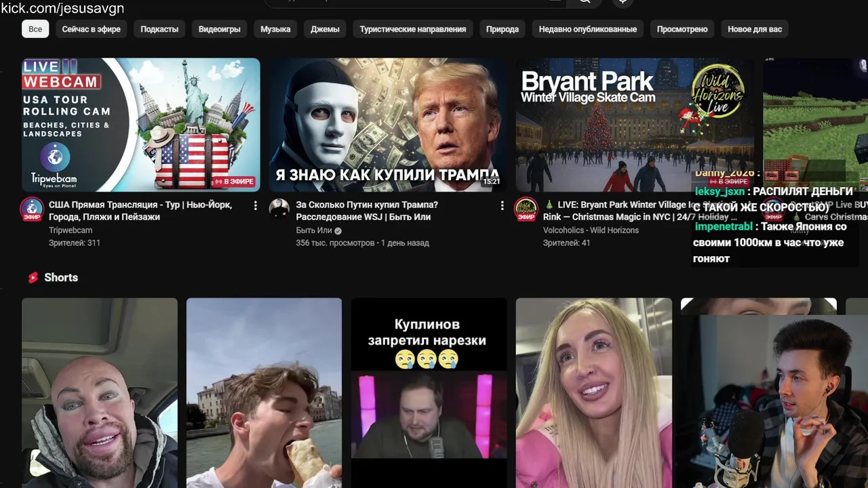Select the "Подкасты" filter chip
Viewport: 868px width, 488px height.
(159, 29)
